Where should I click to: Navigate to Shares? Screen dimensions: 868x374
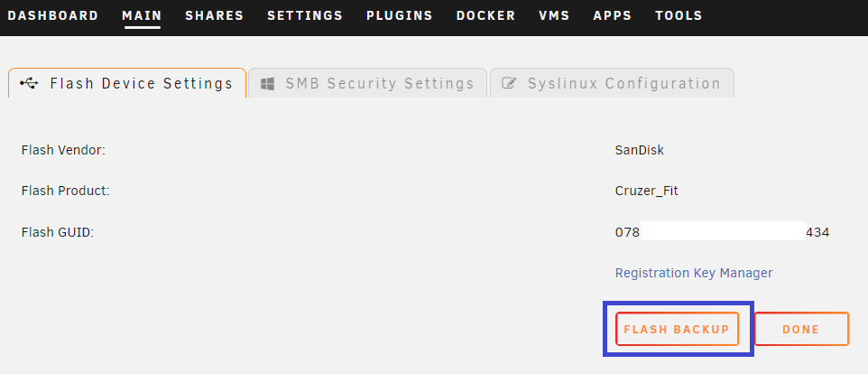click(214, 15)
